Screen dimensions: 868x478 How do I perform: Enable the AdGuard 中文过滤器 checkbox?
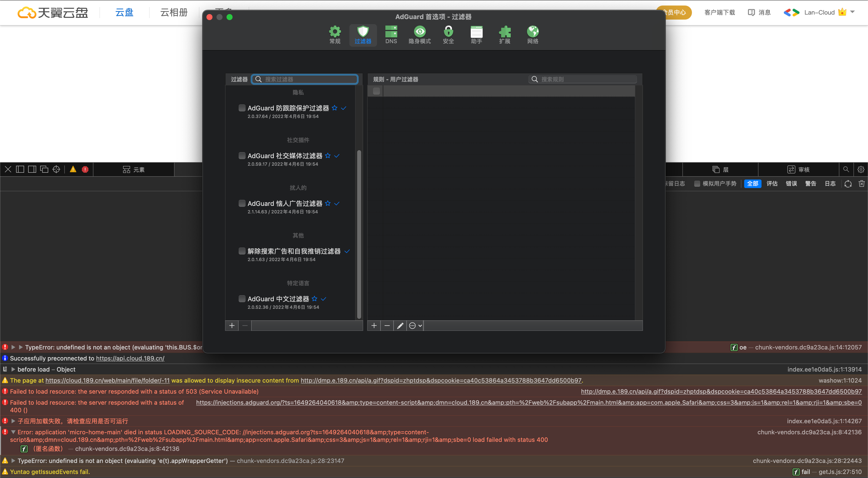pyautogui.click(x=242, y=298)
